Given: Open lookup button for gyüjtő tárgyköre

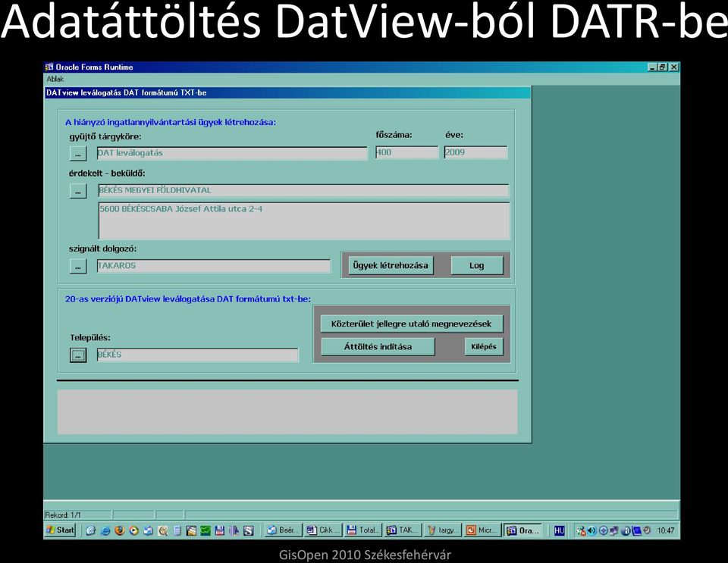Looking at the screenshot, I should point(78,154).
